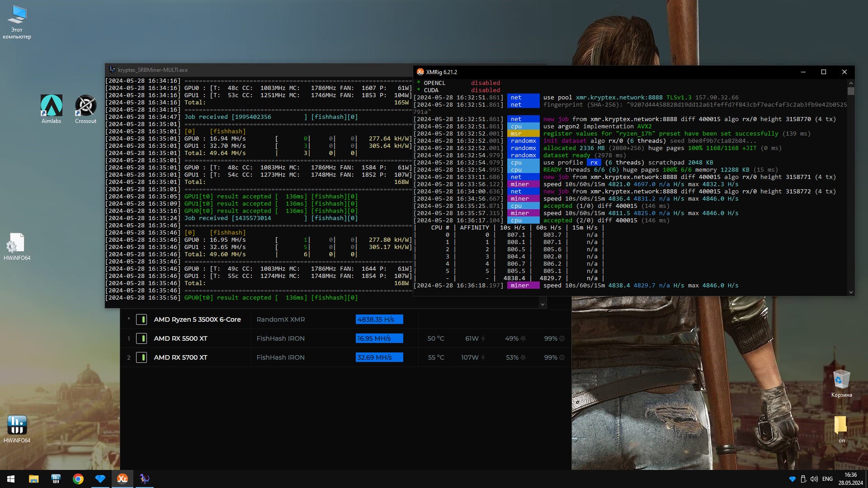Screen dimensions: 868x488
Task: Toggle mining for AMD Ryzen 5 3500X
Action: pyautogui.click(x=142, y=319)
